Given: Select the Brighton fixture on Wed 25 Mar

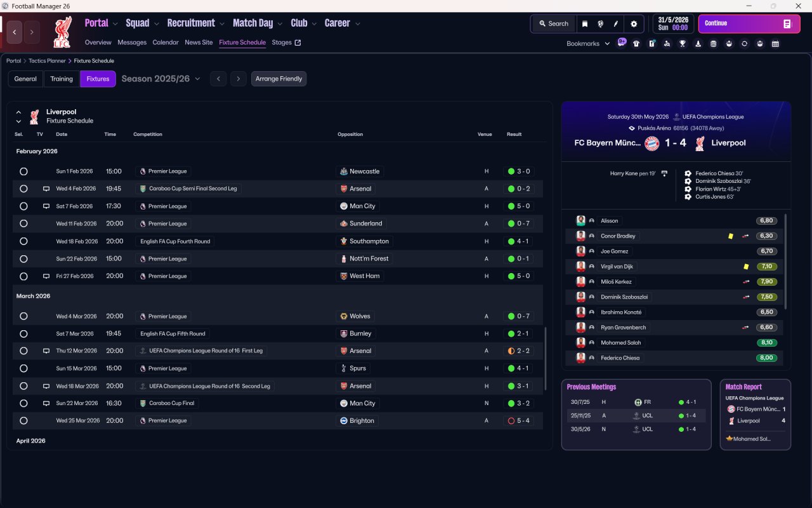Looking at the screenshot, I should pyautogui.click(x=23, y=420).
